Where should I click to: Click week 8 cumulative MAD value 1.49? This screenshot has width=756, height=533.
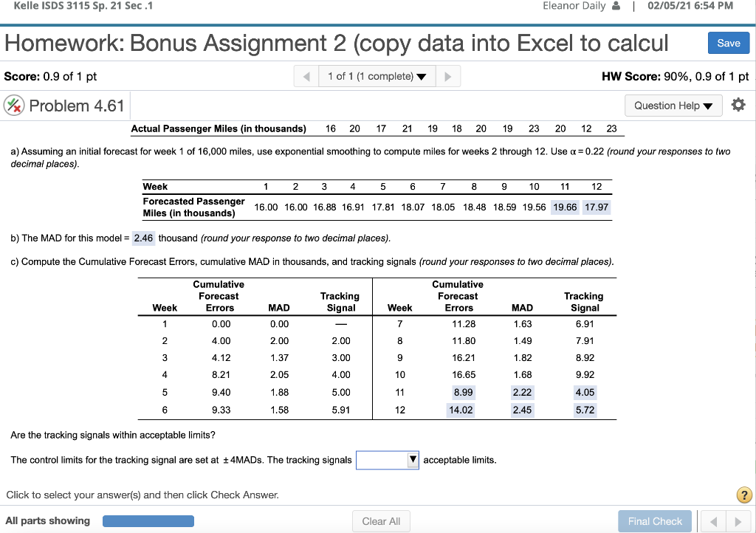522,341
